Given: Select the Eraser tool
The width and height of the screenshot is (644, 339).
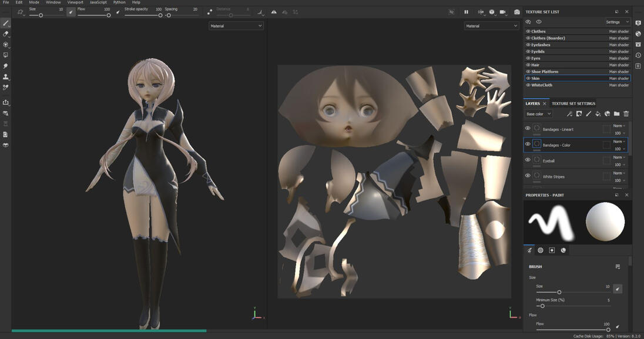Looking at the screenshot, I should tap(6, 34).
